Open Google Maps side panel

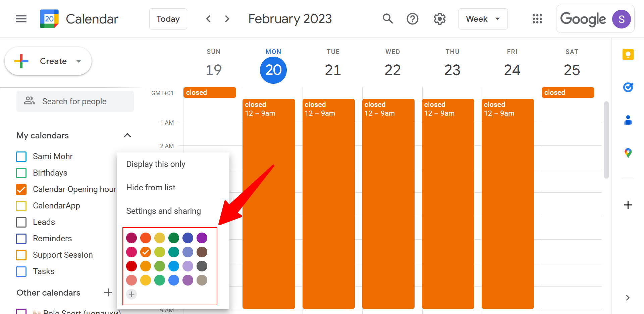click(628, 153)
